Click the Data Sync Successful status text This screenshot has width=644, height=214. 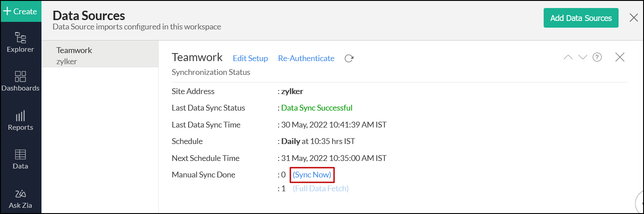(317, 108)
